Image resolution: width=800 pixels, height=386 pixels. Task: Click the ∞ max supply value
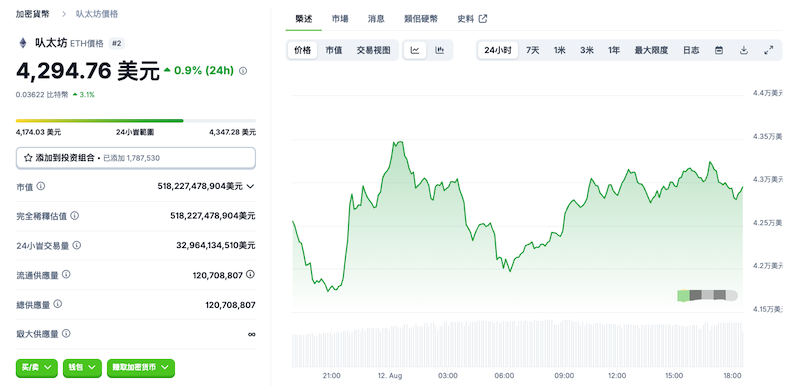click(x=251, y=334)
